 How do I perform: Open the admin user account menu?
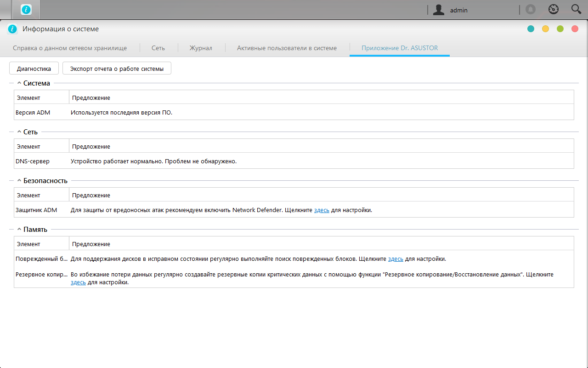pos(451,10)
